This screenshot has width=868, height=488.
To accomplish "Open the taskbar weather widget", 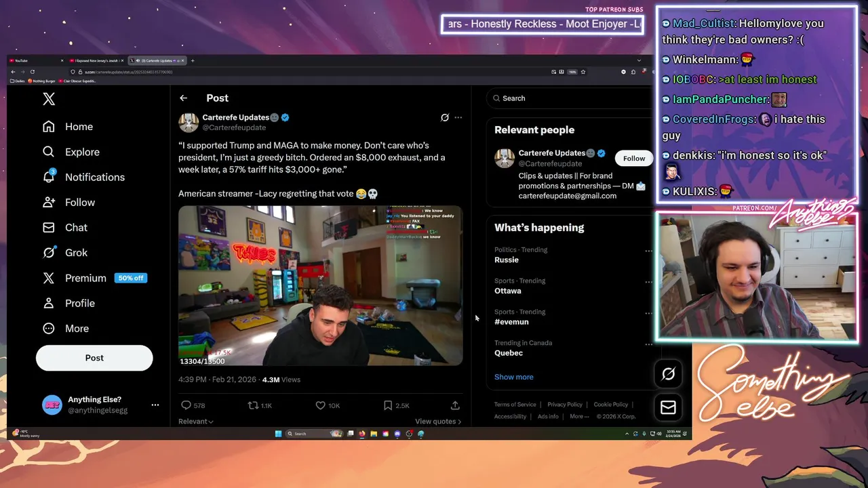I will pos(27,434).
